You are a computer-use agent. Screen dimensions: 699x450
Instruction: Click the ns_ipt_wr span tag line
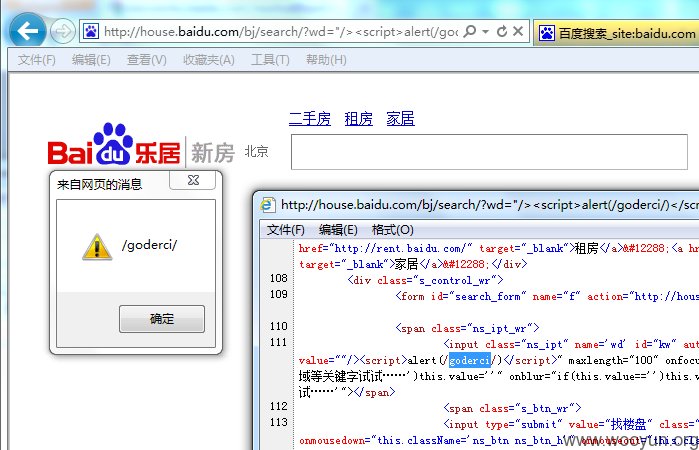click(x=467, y=328)
